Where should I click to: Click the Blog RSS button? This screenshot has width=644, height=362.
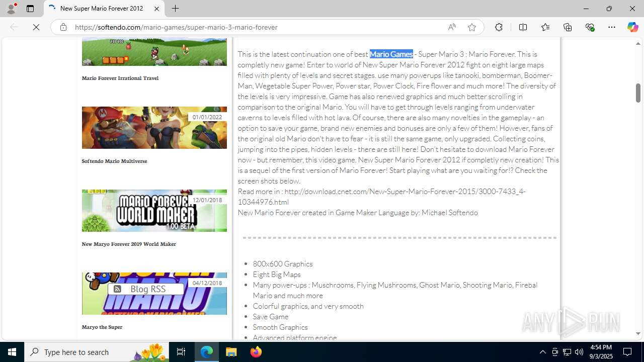(x=146, y=289)
